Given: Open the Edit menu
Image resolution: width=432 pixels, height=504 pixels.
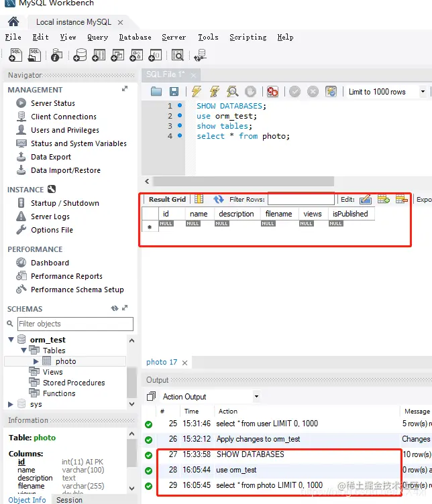Looking at the screenshot, I should tap(40, 37).
